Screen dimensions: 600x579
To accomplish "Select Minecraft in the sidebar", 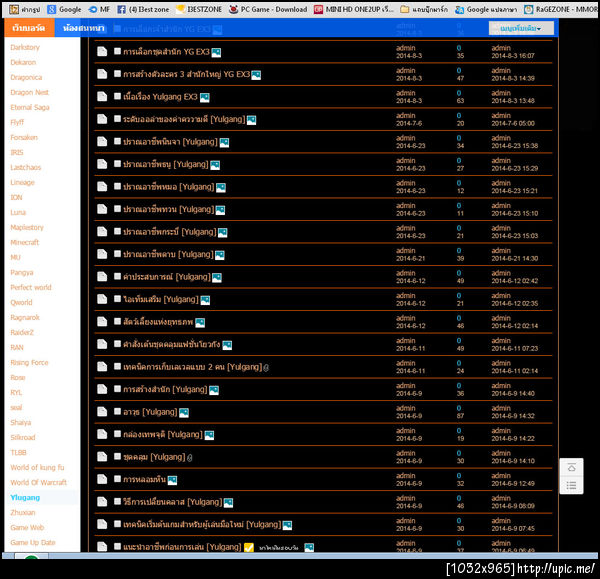I will 24,242.
